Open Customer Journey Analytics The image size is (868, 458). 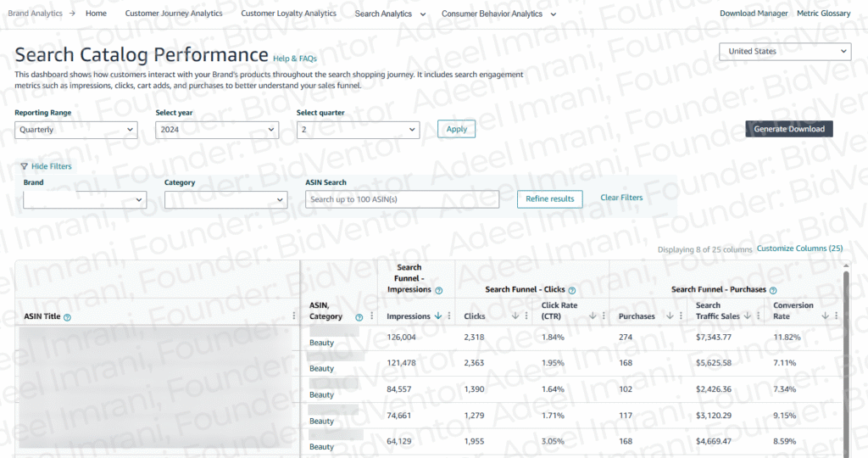click(174, 14)
